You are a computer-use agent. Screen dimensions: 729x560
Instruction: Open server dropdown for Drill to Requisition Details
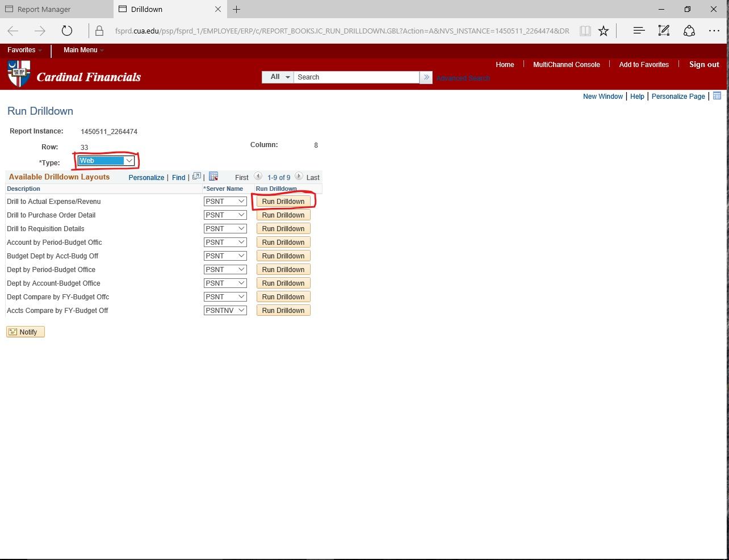[x=225, y=229]
